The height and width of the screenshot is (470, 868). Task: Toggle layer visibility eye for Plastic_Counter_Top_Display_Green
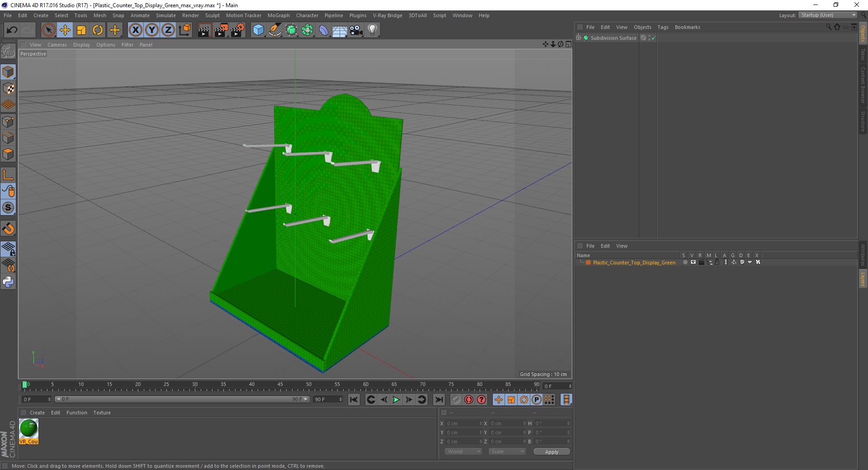tap(693, 262)
